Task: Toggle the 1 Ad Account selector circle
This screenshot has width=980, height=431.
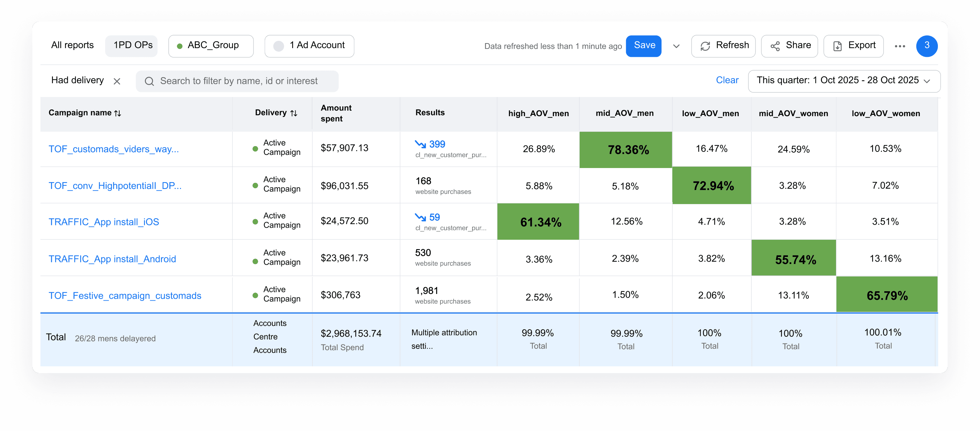Action: (278, 46)
